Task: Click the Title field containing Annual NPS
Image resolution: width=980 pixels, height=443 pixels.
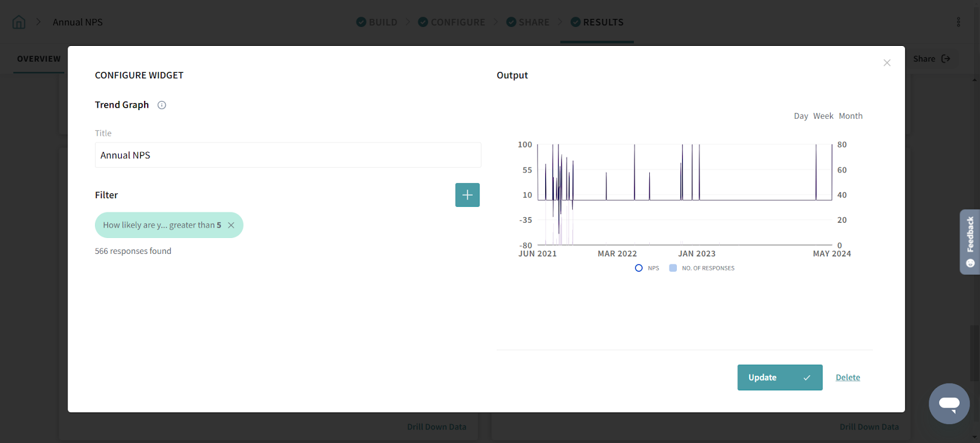Action: point(288,155)
